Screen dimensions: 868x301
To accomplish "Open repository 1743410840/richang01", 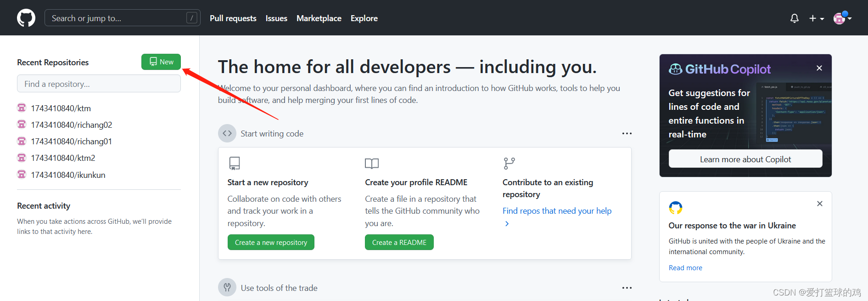I will [72, 141].
